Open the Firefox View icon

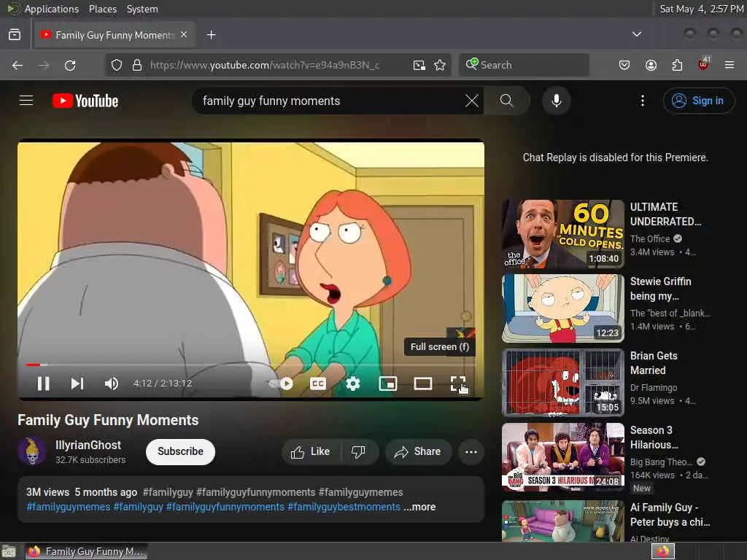coord(15,35)
